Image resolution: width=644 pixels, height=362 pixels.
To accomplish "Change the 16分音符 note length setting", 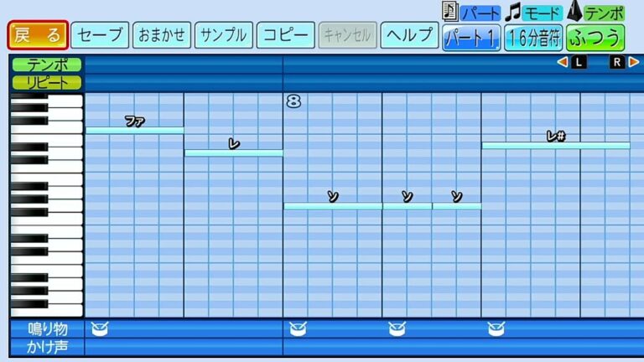I will point(533,38).
